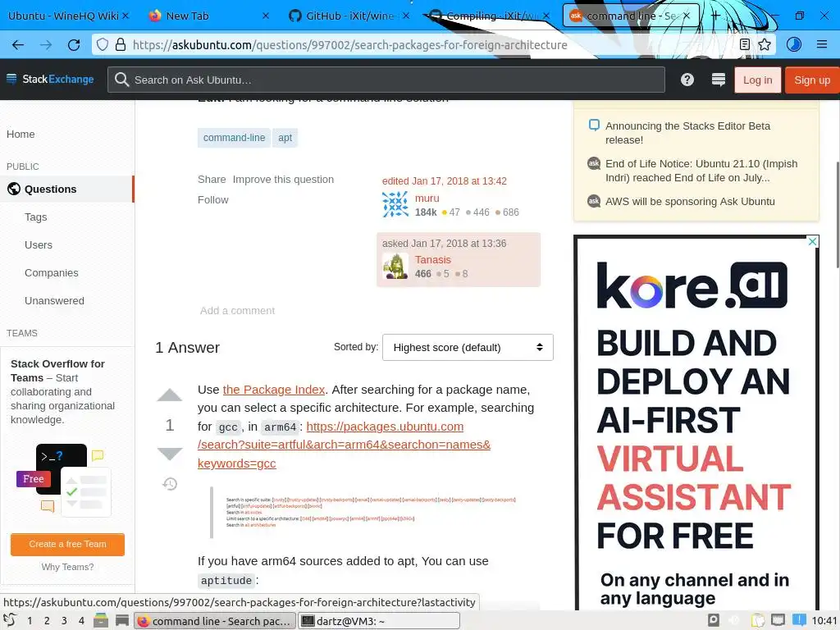Screen dimensions: 840x630
Task: Click the Sign up button
Action: tap(812, 80)
